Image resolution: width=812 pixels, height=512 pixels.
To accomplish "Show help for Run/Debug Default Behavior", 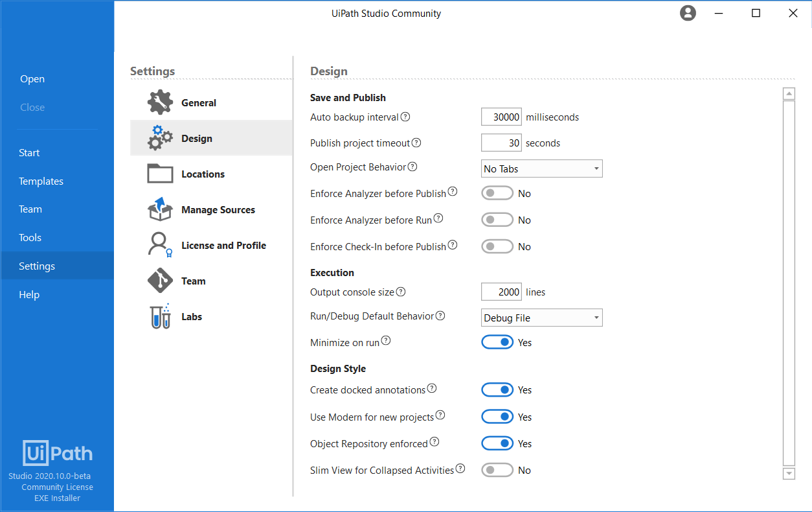I will 440,316.
